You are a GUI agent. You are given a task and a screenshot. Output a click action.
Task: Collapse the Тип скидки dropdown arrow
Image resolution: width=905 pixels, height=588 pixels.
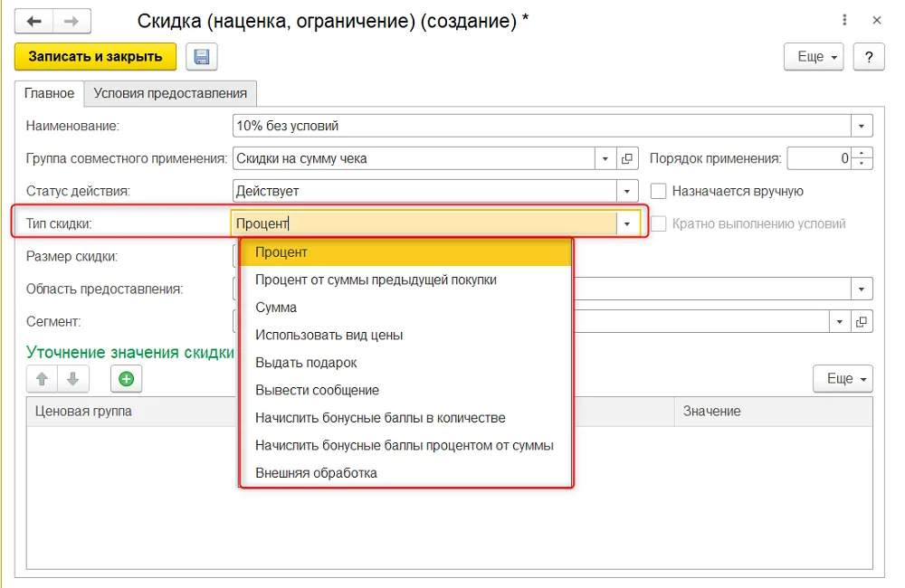tap(627, 223)
